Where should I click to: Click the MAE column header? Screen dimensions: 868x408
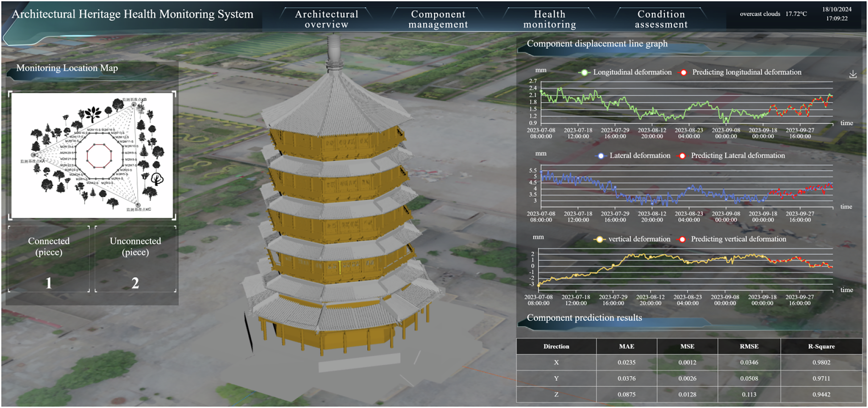coord(627,347)
